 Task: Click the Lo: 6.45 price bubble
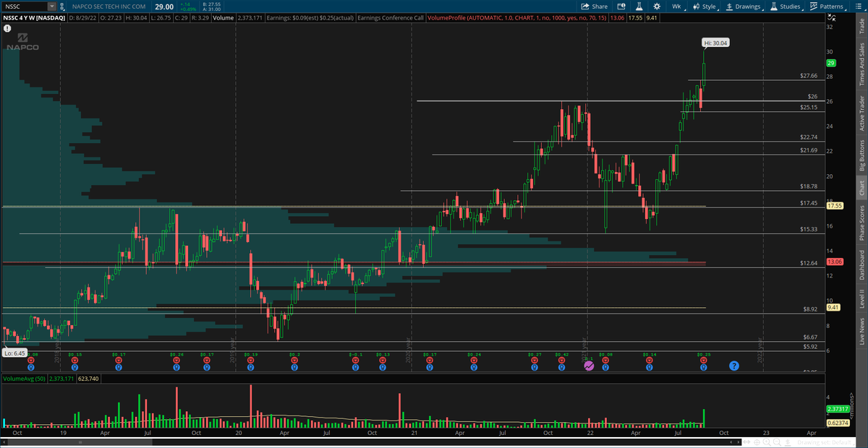tap(14, 353)
